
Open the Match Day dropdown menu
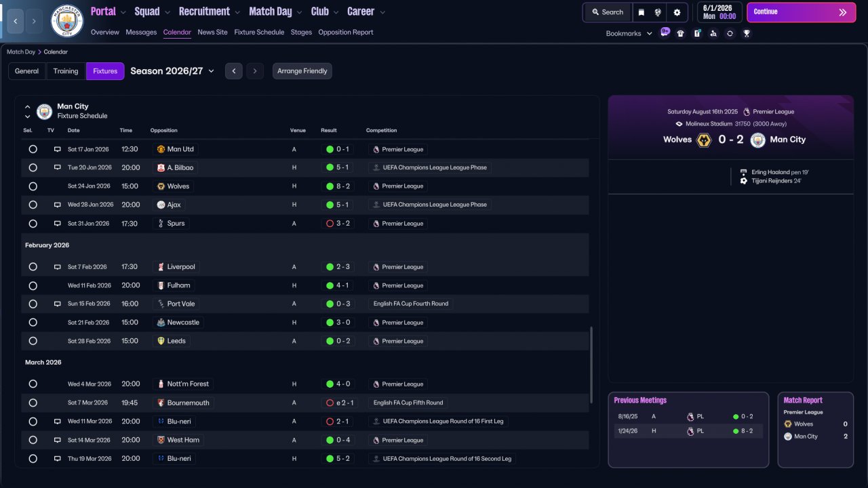click(x=276, y=12)
